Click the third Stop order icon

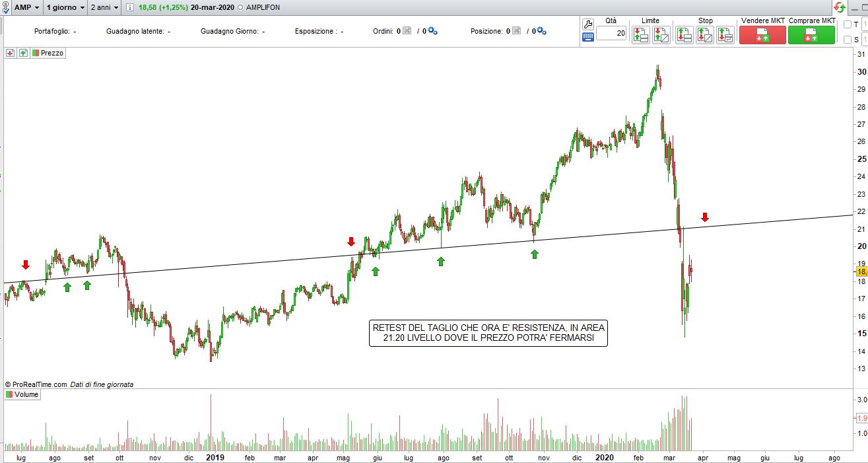[725, 35]
